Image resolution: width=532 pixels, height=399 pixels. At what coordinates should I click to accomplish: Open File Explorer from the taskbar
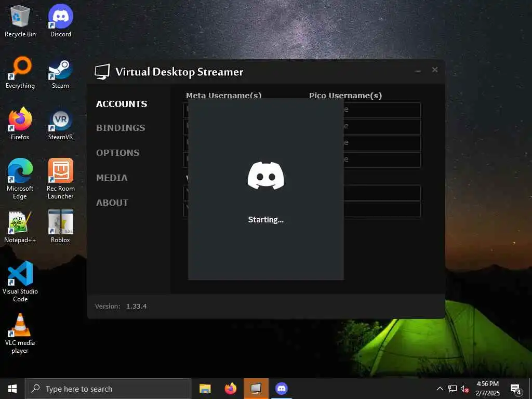(205, 389)
